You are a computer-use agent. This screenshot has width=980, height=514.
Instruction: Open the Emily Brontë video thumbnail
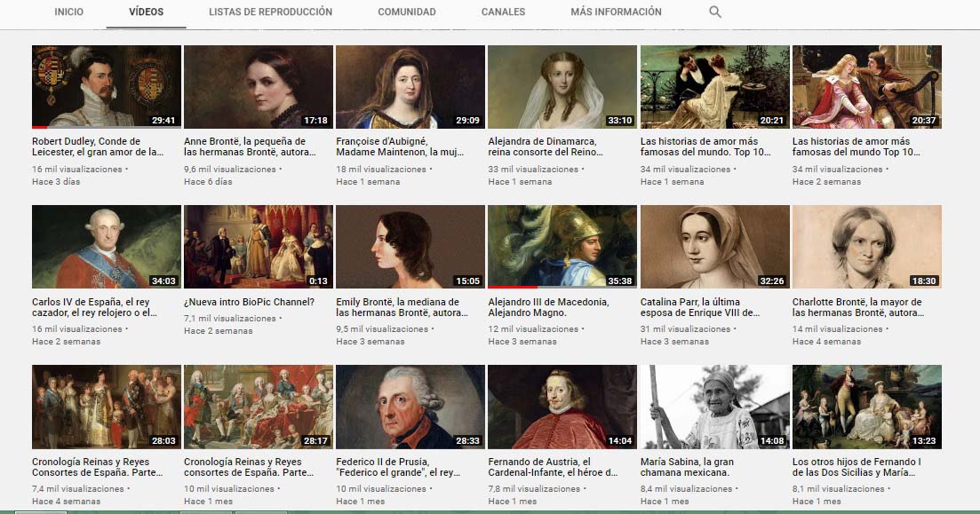[x=410, y=247]
